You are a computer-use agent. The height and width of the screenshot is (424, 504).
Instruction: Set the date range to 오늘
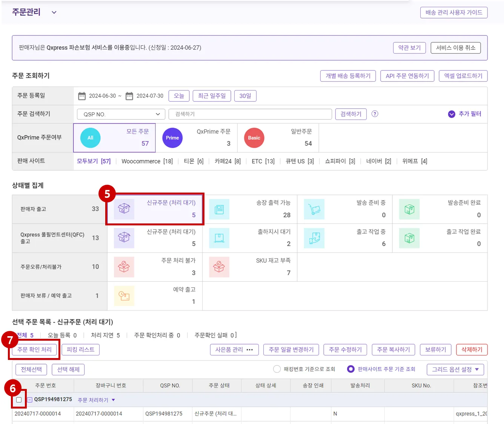(179, 96)
